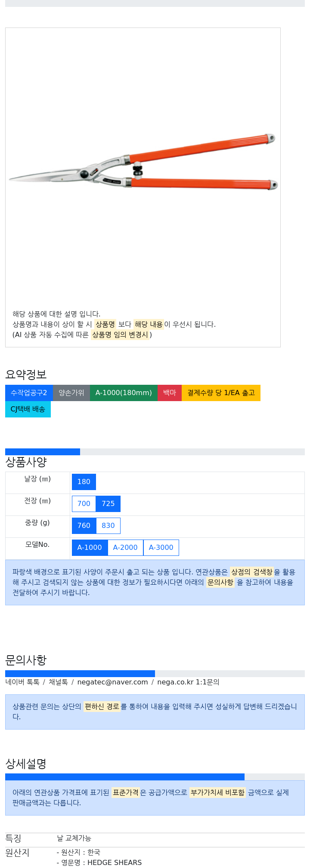Select the 830 weight option
310x868 pixels.
coord(108,526)
